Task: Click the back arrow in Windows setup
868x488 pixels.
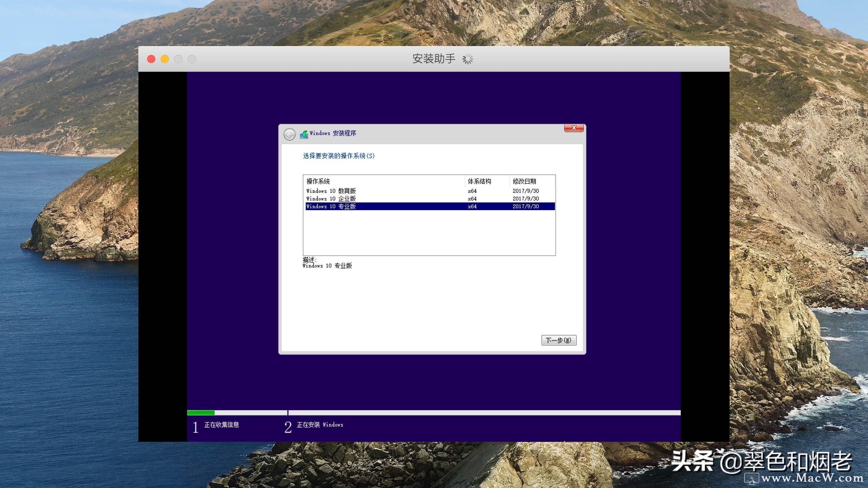Action: [289, 134]
